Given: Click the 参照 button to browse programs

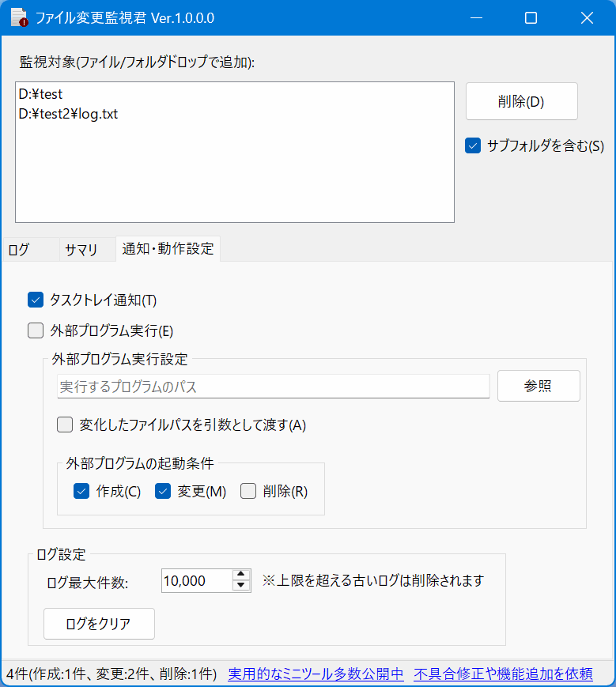Looking at the screenshot, I should (x=539, y=386).
